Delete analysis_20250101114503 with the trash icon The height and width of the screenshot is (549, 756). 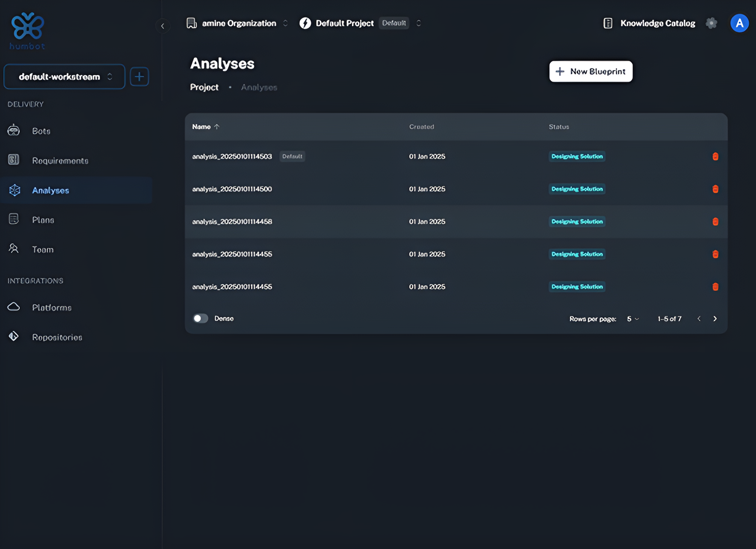[715, 157]
